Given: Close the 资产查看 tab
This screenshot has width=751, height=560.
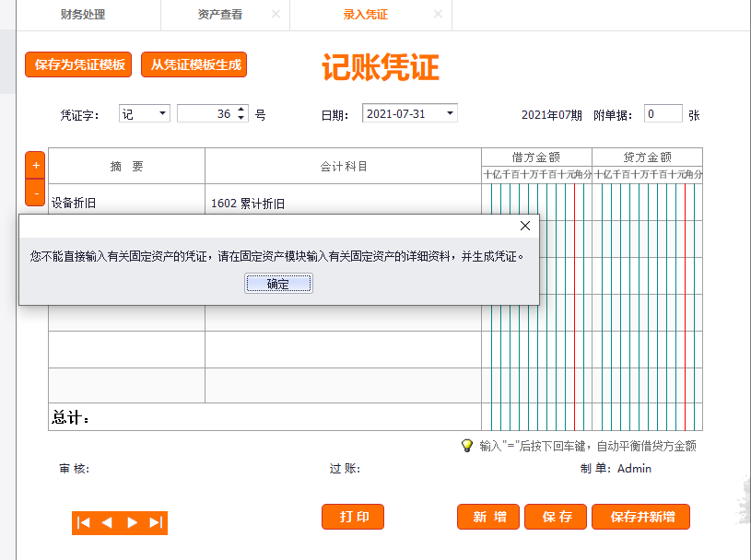Looking at the screenshot, I should (x=276, y=15).
